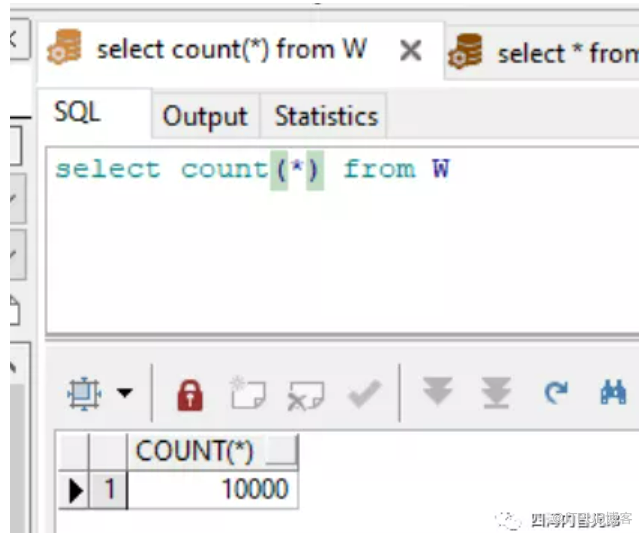Screen dimensions: 642x533
Task: Select the result cell showing 10000
Action: pos(213,489)
